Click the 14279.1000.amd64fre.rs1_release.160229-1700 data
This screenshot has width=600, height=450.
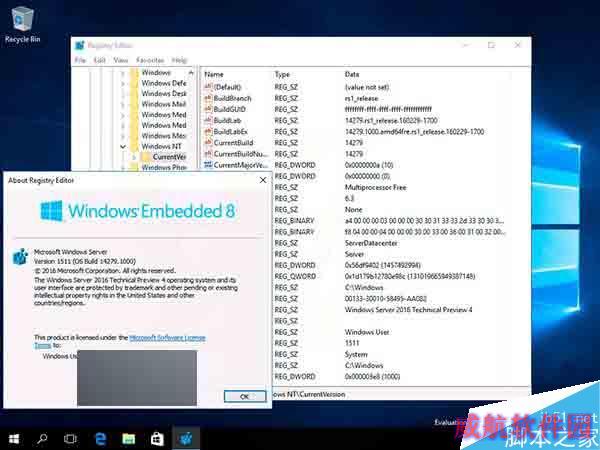click(x=414, y=131)
